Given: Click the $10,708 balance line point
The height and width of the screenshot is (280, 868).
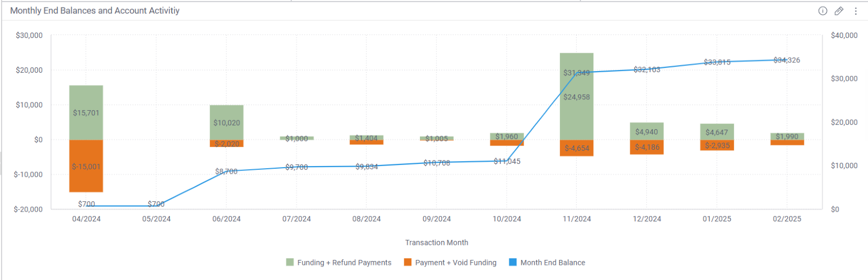Looking at the screenshot, I should pyautogui.click(x=437, y=162).
